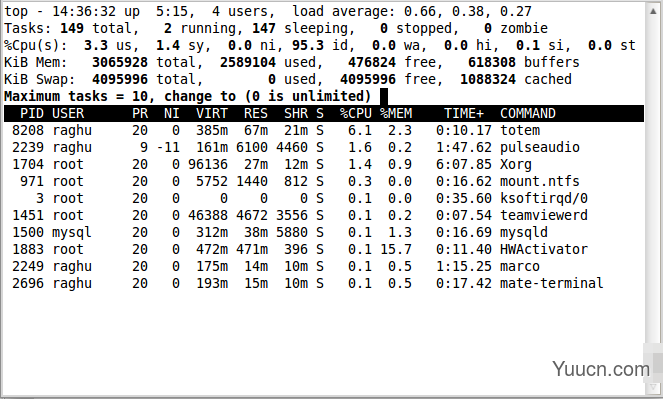Select the mount.ntfs command text

[540, 181]
